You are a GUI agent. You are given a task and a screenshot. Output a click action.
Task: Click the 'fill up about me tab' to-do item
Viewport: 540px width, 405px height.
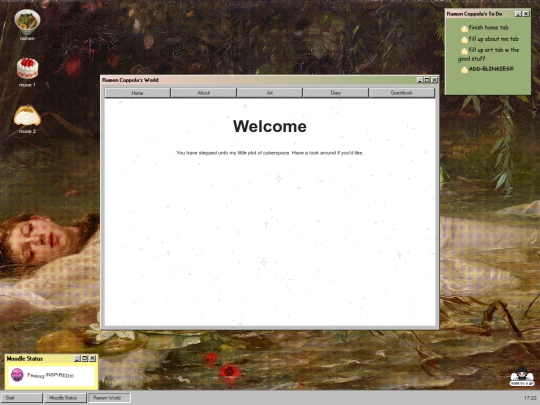[494, 39]
